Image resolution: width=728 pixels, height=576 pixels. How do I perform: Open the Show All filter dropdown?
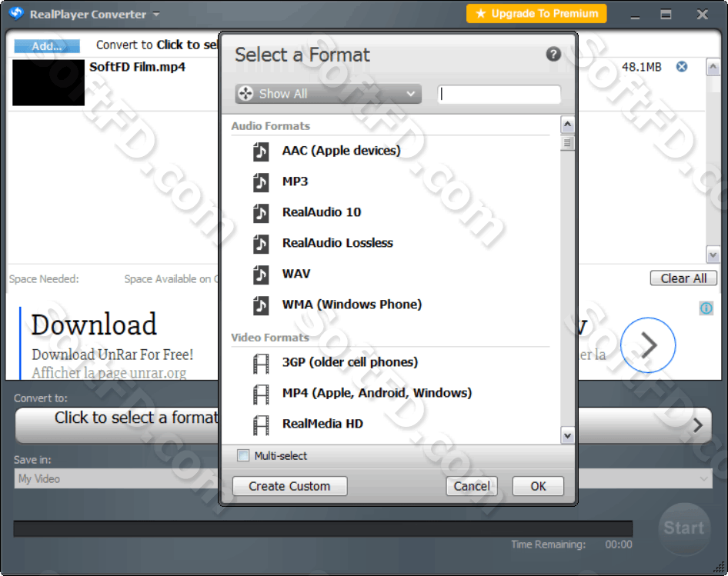(x=328, y=94)
